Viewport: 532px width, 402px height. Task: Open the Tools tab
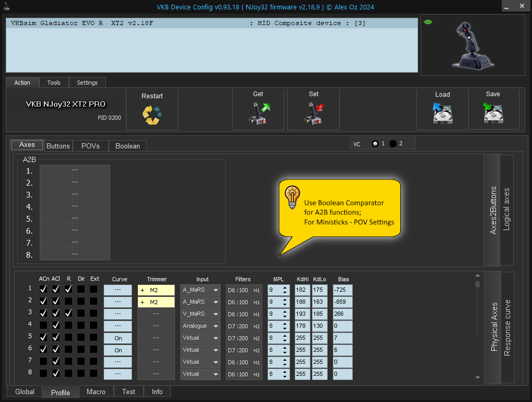54,83
